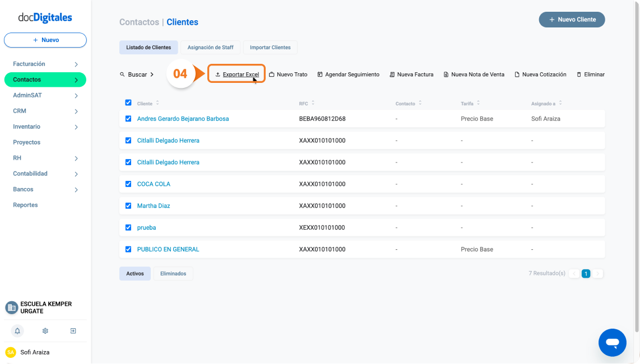Viewport: 640px width, 364px height.
Task: Click the Nuevo Cliente button
Action: pos(572,20)
